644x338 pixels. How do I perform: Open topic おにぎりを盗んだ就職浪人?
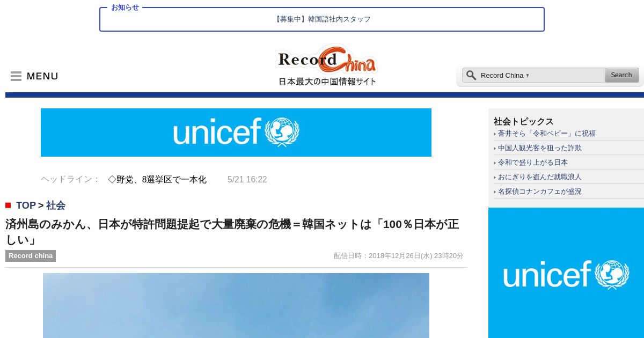pyautogui.click(x=539, y=177)
